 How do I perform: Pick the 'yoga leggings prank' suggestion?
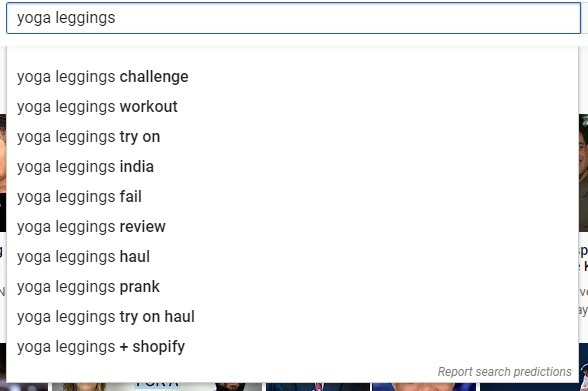(x=292, y=287)
